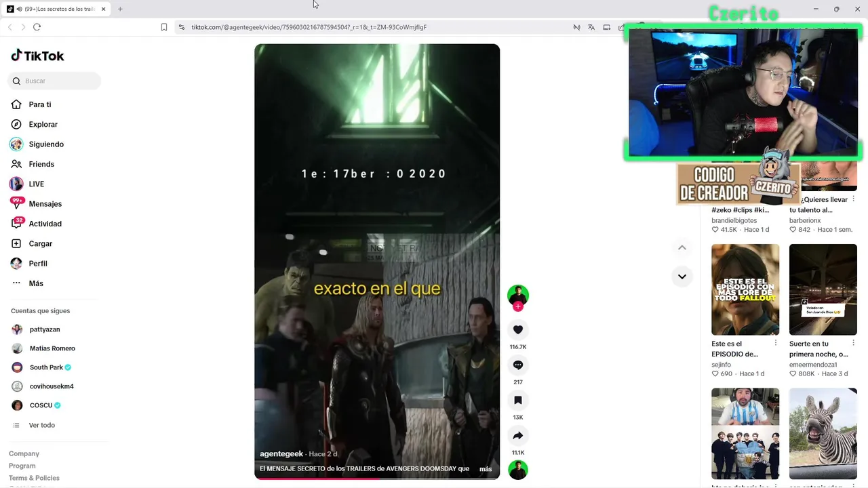
Task: Open the translate page icon
Action: click(x=591, y=27)
